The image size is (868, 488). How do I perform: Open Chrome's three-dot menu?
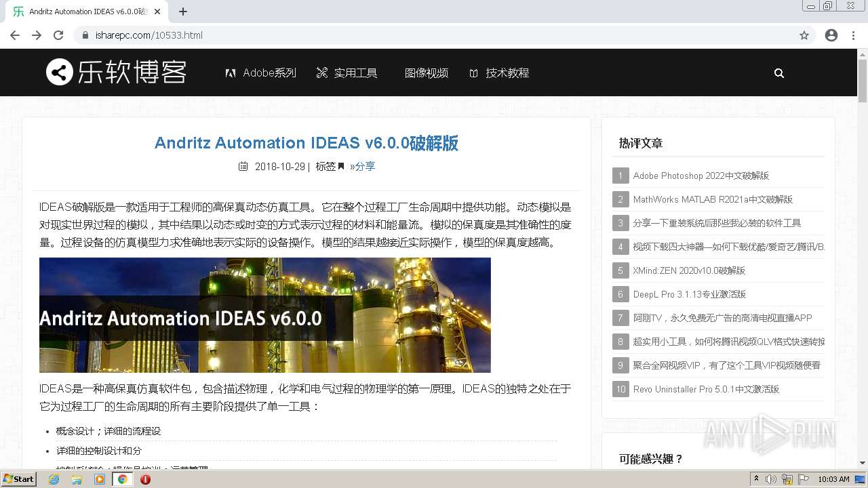[x=853, y=35]
